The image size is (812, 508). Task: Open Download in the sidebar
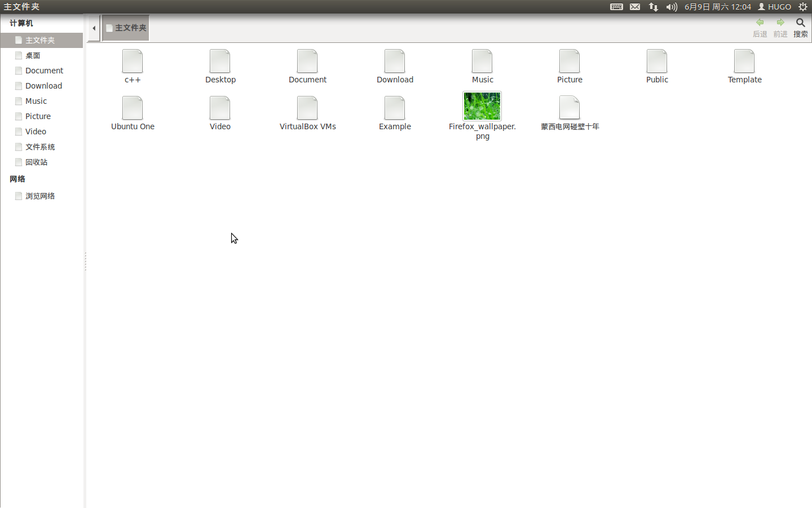(x=42, y=86)
